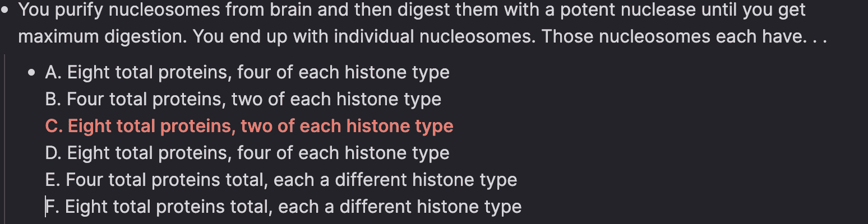Click the word "different" in option E
The width and height of the screenshot is (868, 224).
pyautogui.click(x=372, y=180)
